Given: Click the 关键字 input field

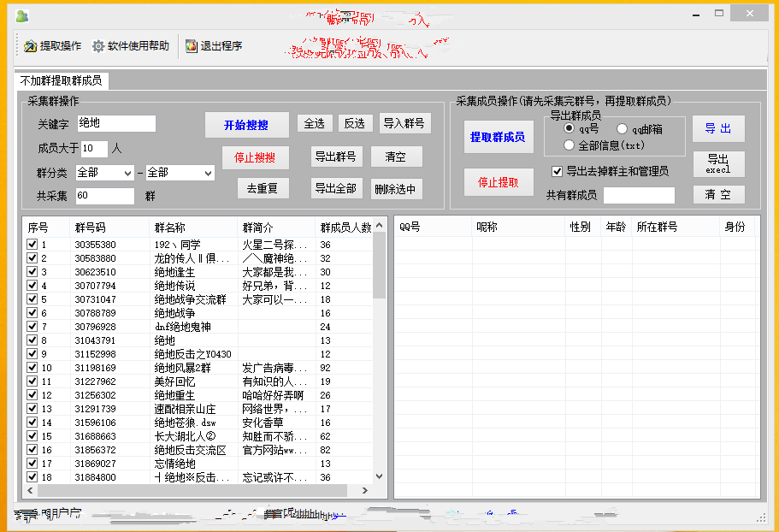Looking at the screenshot, I should pyautogui.click(x=117, y=123).
